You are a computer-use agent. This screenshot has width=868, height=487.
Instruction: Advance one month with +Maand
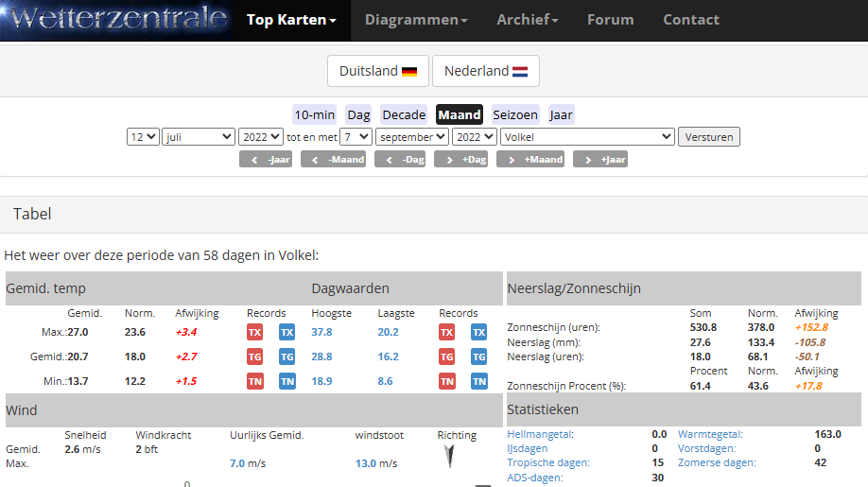click(530, 160)
